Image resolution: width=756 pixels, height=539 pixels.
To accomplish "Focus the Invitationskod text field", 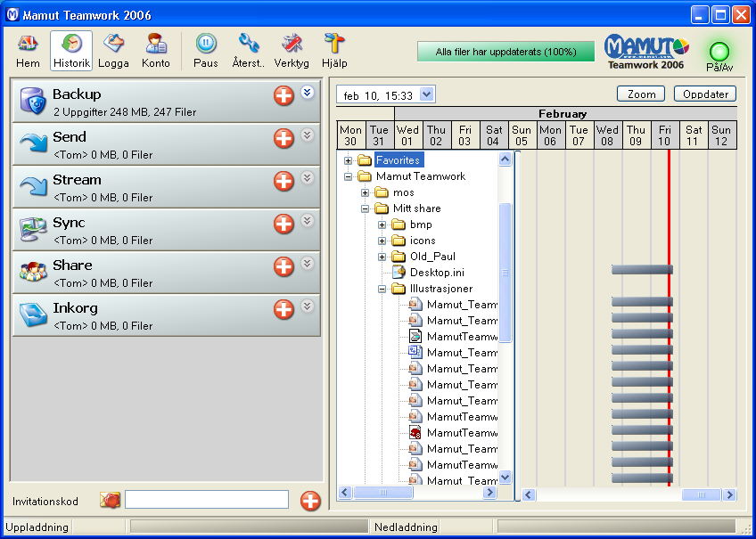I will [x=207, y=500].
